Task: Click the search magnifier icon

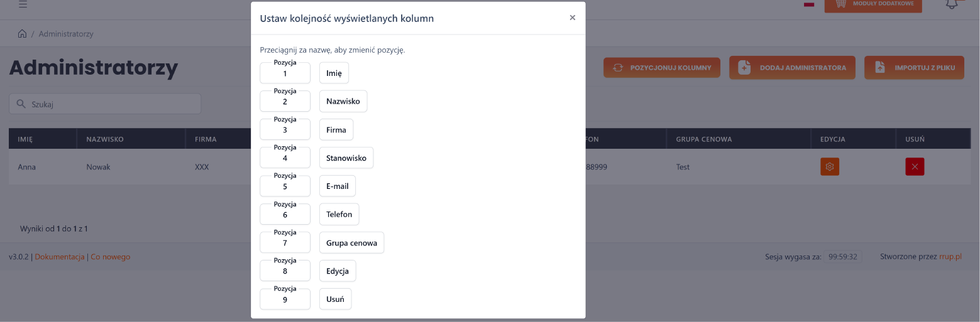Action: point(21,104)
